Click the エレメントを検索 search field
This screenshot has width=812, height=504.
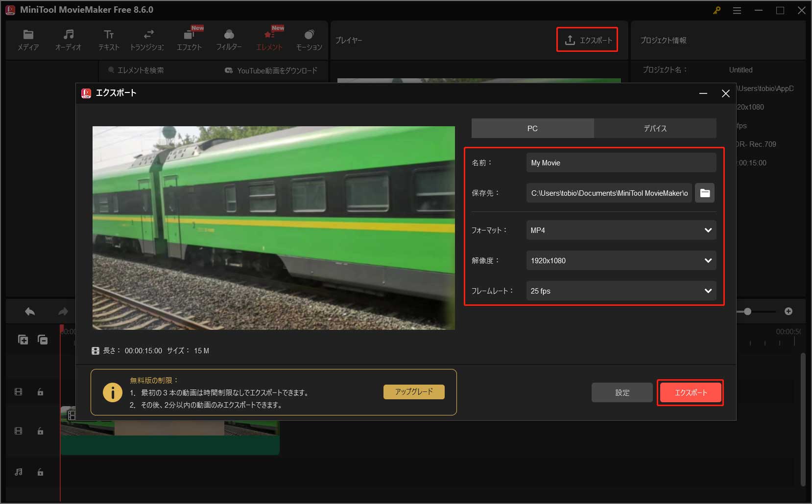tap(141, 70)
